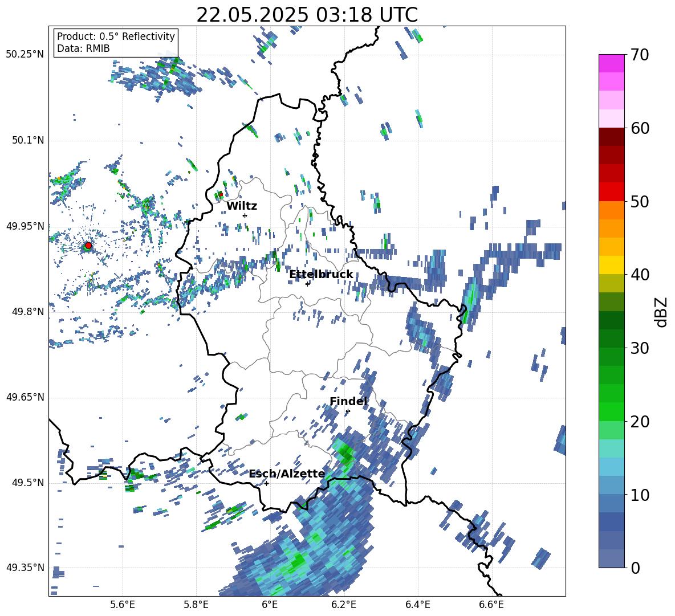Image resolution: width=675 pixels, height=616 pixels.
Task: Click the 49.8°N latitude label
Action: (27, 312)
